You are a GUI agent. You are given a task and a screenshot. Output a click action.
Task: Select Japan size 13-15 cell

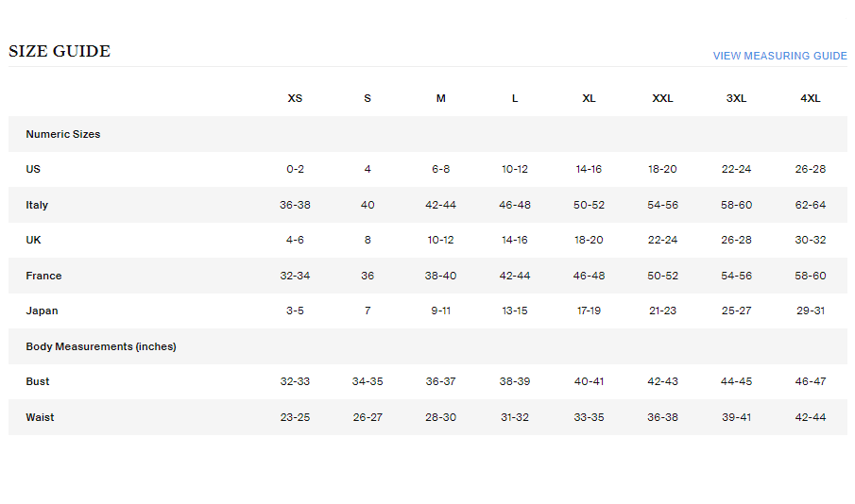[515, 311]
